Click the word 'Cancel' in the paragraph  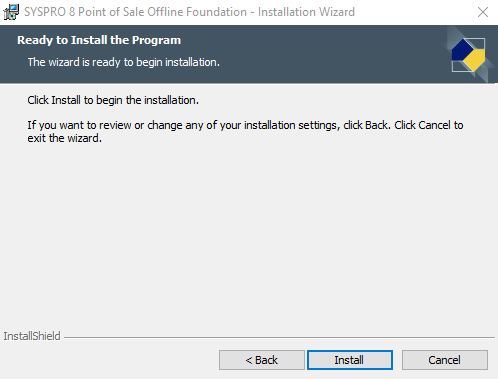tap(434, 125)
